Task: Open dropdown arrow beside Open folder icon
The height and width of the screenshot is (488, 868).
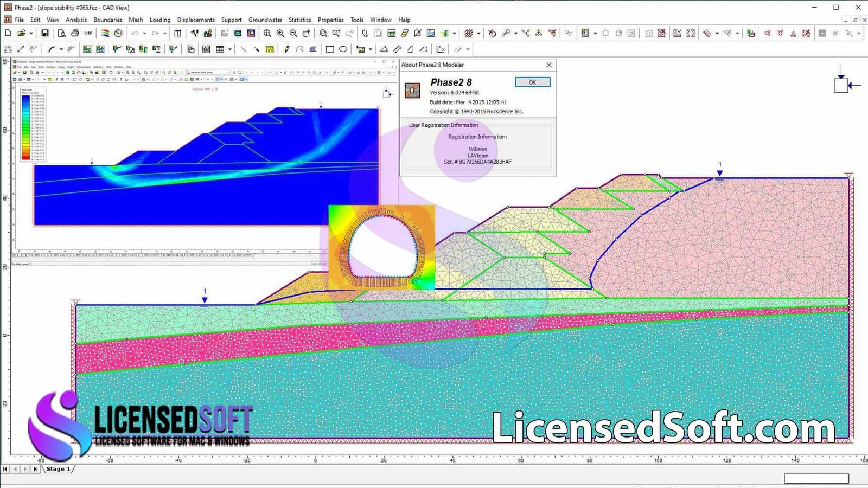Action: point(31,33)
